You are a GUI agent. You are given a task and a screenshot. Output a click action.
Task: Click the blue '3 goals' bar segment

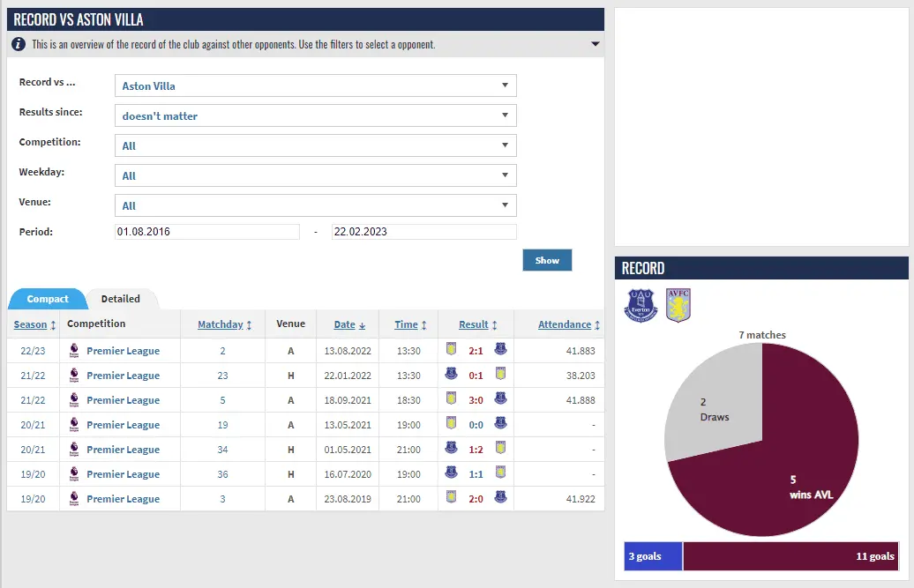653,556
